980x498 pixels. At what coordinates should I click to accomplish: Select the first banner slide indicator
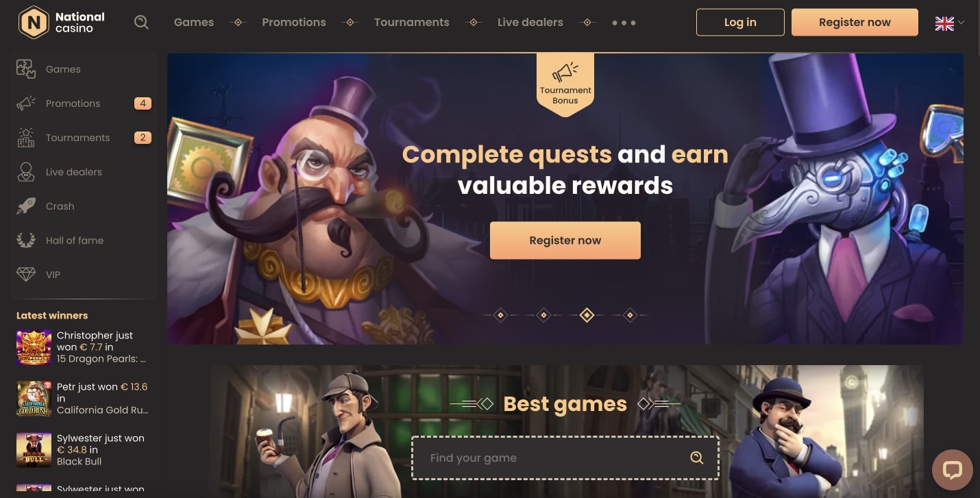(500, 315)
